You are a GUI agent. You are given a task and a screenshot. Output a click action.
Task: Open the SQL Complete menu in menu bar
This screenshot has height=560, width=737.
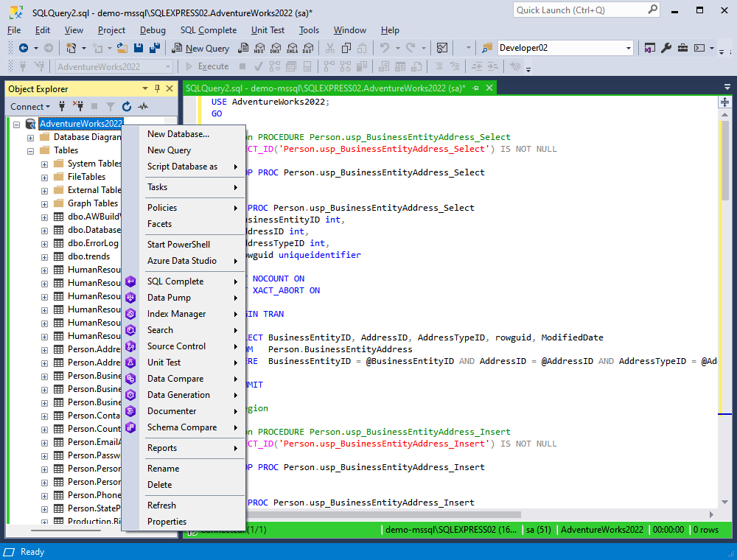[x=209, y=30]
